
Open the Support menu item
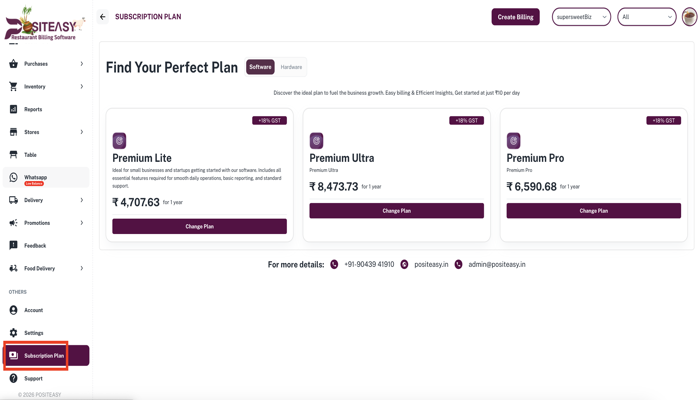coord(33,378)
